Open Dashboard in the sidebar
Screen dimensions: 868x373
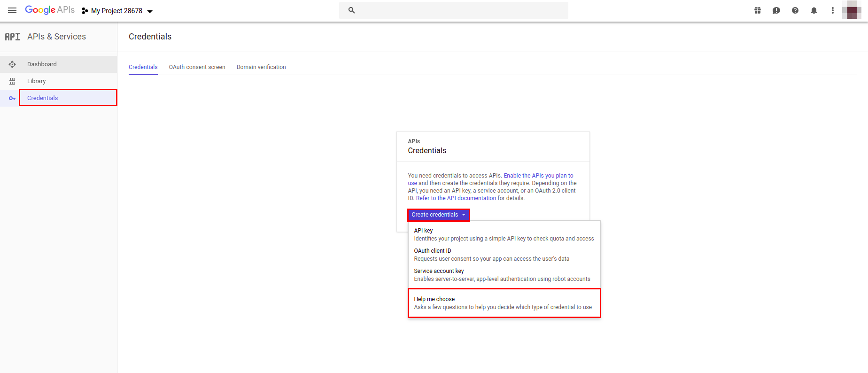(x=58, y=64)
